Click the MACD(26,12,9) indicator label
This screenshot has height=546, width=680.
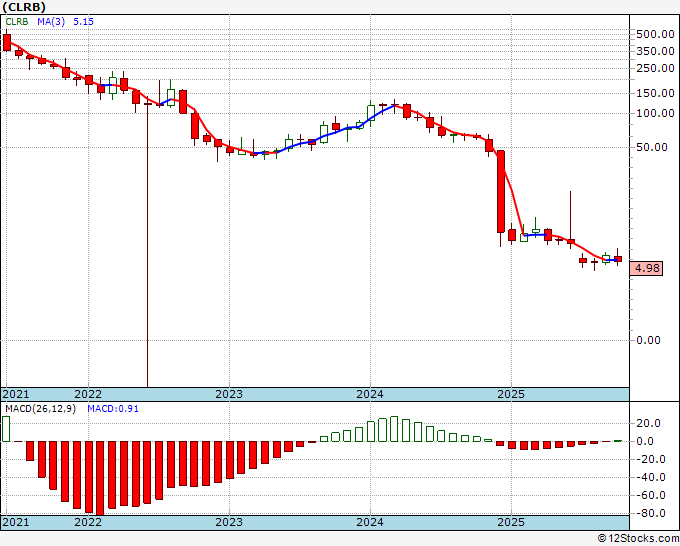pos(41,409)
